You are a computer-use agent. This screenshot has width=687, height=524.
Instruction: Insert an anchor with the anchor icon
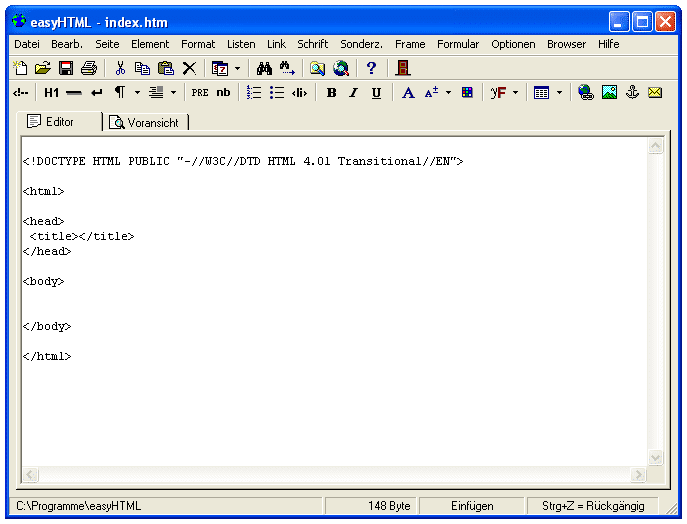coord(632,93)
